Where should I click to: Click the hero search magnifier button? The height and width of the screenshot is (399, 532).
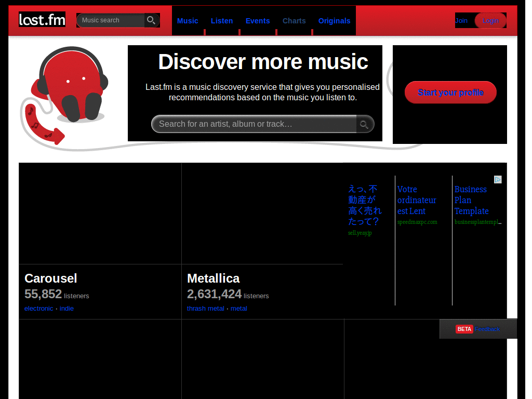[x=365, y=124]
